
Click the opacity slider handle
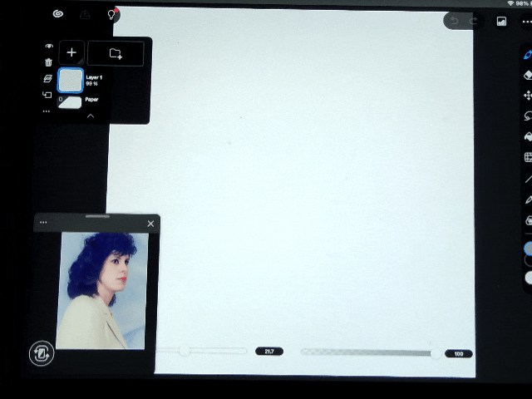pos(436,353)
